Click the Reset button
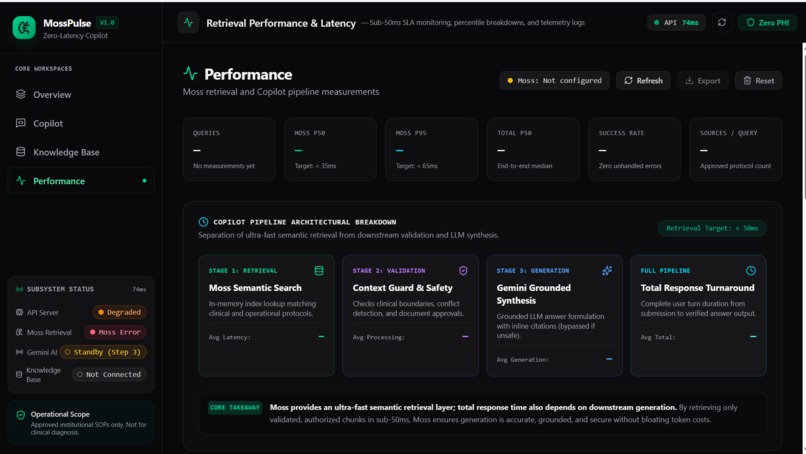 (x=758, y=81)
